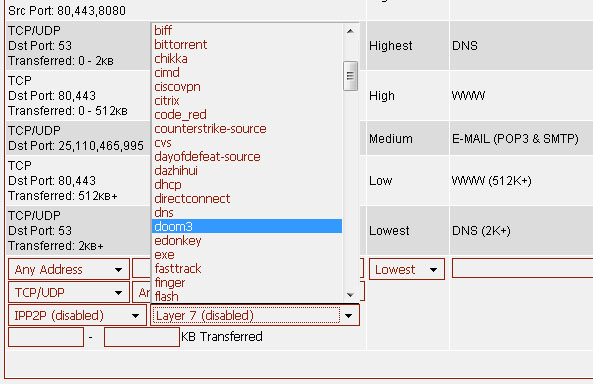The height and width of the screenshot is (384, 593).
Task: Choose dazhihui in the list
Action: click(x=247, y=171)
